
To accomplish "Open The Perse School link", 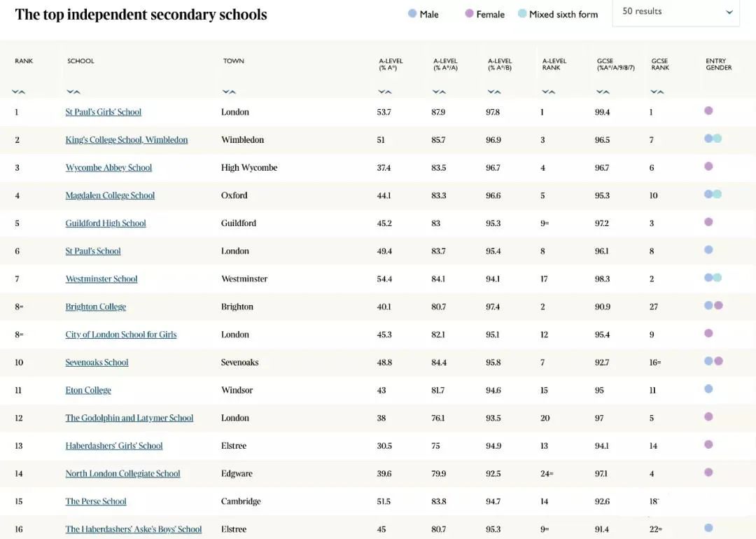I will [x=96, y=501].
